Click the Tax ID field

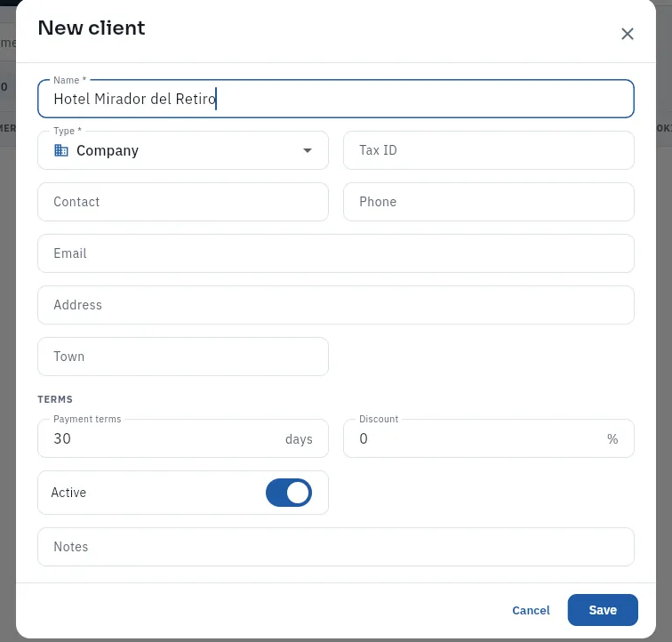tap(489, 150)
